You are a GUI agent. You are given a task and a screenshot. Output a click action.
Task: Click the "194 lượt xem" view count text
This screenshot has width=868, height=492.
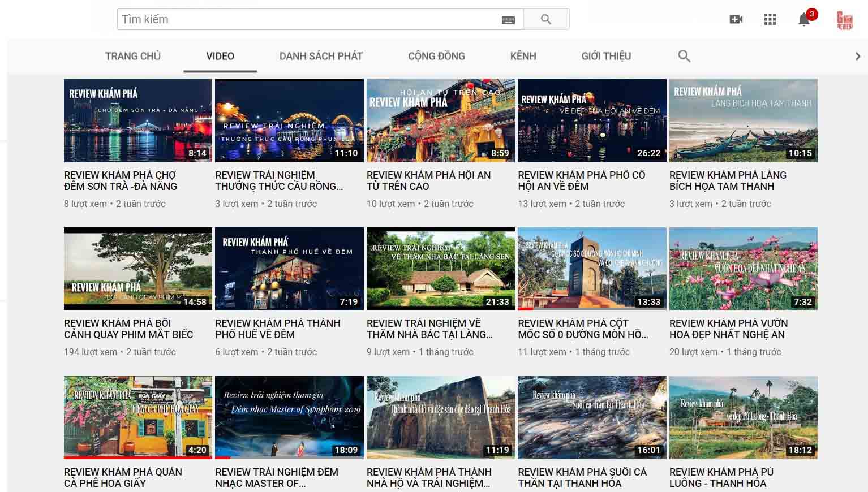[x=91, y=352]
